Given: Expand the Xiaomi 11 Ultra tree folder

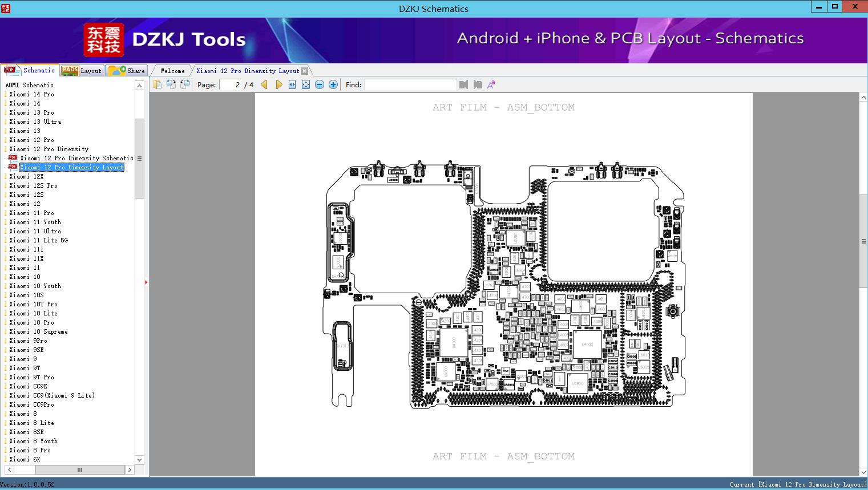Looking at the screenshot, I should (x=35, y=231).
